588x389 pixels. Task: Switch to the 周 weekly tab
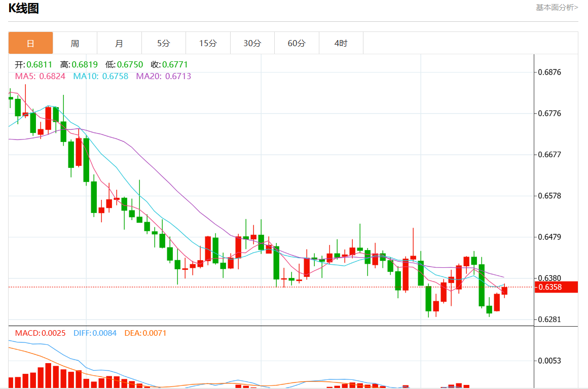pos(75,43)
